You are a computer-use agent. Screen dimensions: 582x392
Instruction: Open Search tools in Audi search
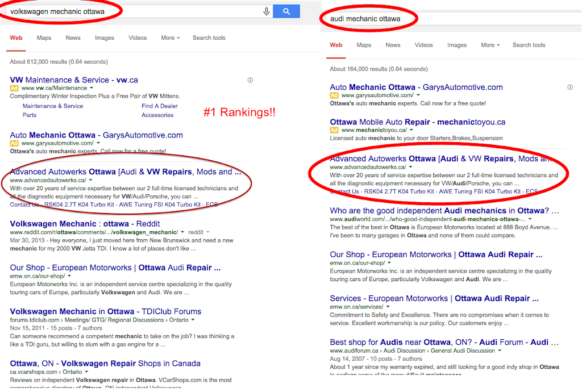tap(529, 45)
